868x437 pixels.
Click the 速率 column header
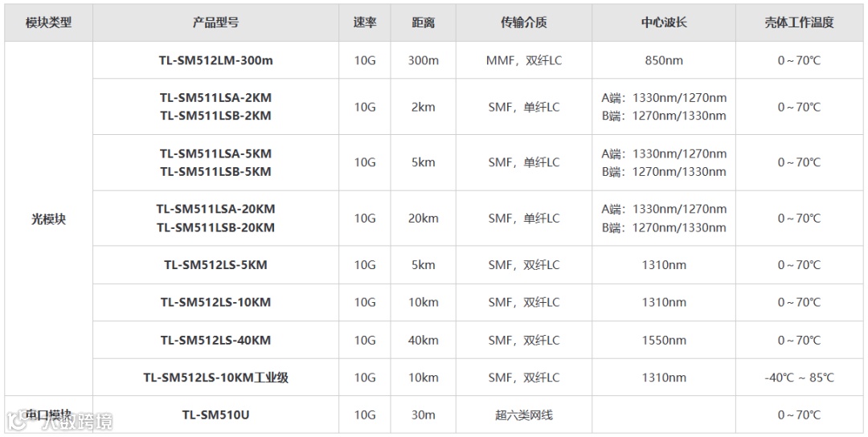point(365,22)
